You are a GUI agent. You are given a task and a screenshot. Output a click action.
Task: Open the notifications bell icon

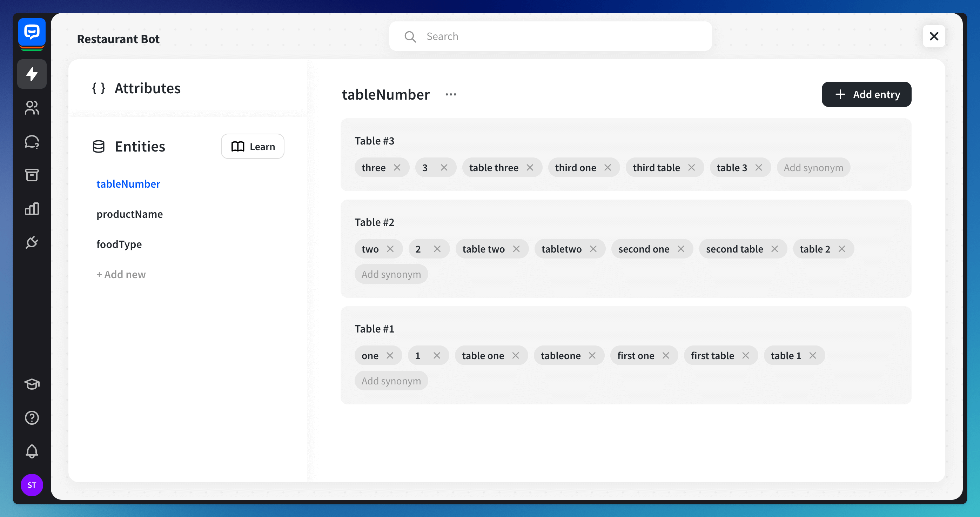click(32, 451)
